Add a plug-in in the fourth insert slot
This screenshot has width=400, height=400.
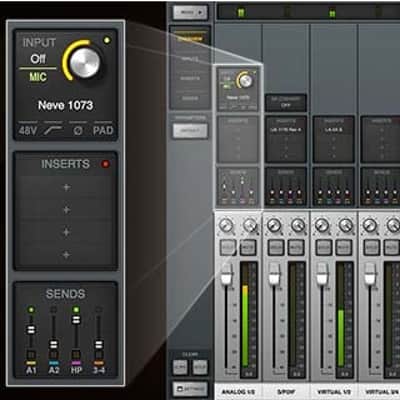(66, 255)
